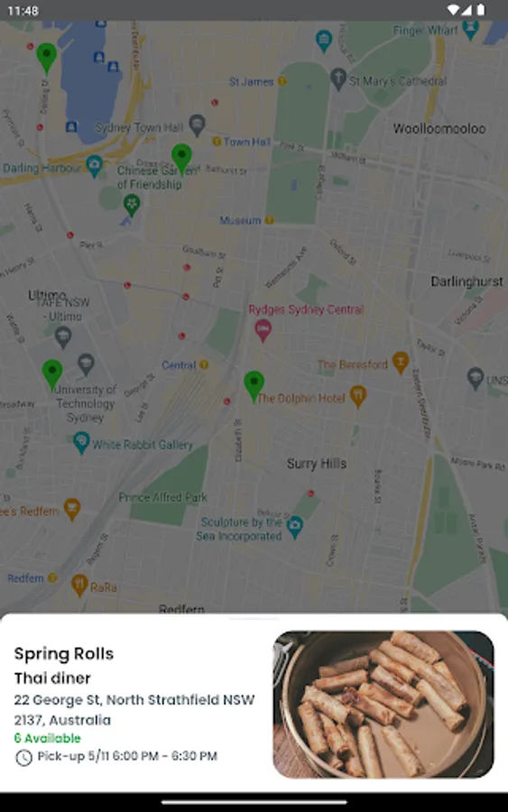508x812 pixels.
Task: Tap the Rydges Sydney Central hotel icon
Action: point(263,331)
